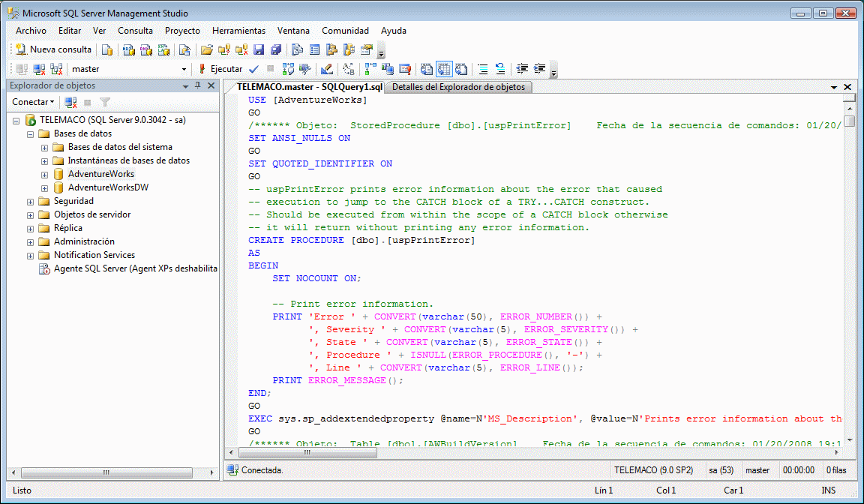Open the Template Explorer icon
864x504 pixels.
[349, 50]
